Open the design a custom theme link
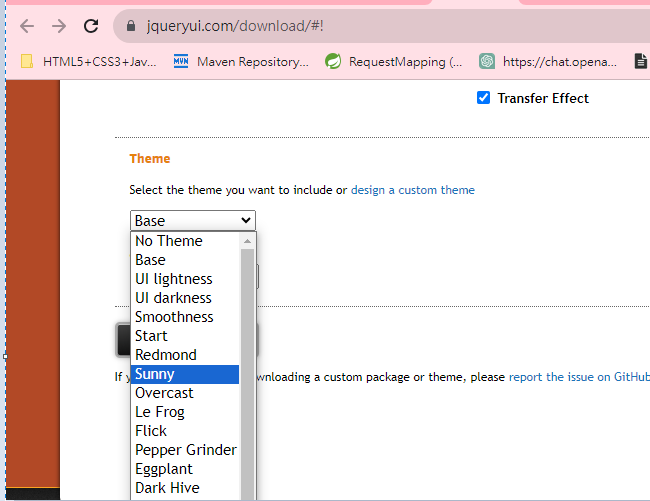The width and height of the screenshot is (650, 501). click(x=412, y=190)
